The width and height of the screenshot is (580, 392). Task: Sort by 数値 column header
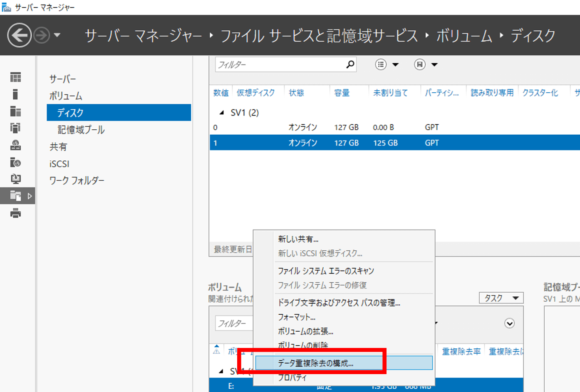[221, 93]
